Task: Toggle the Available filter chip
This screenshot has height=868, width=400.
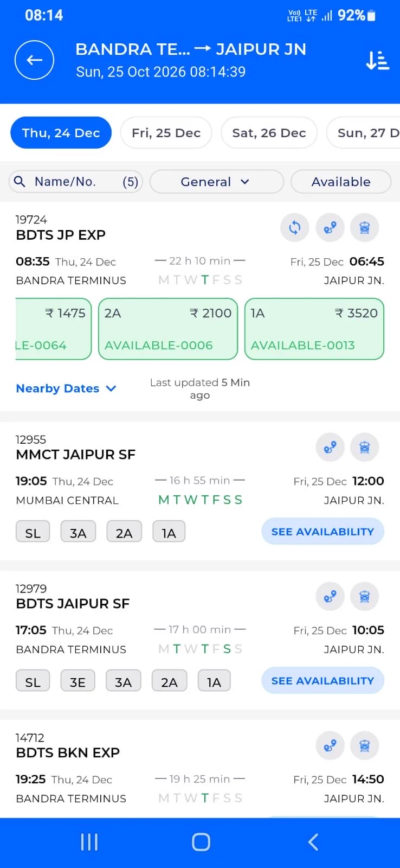Action: 341,182
